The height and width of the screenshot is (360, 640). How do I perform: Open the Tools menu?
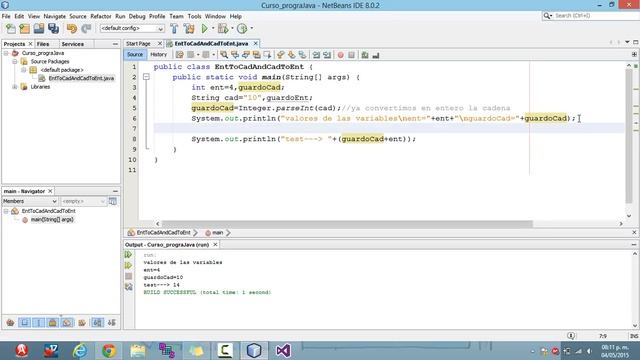[x=194, y=16]
